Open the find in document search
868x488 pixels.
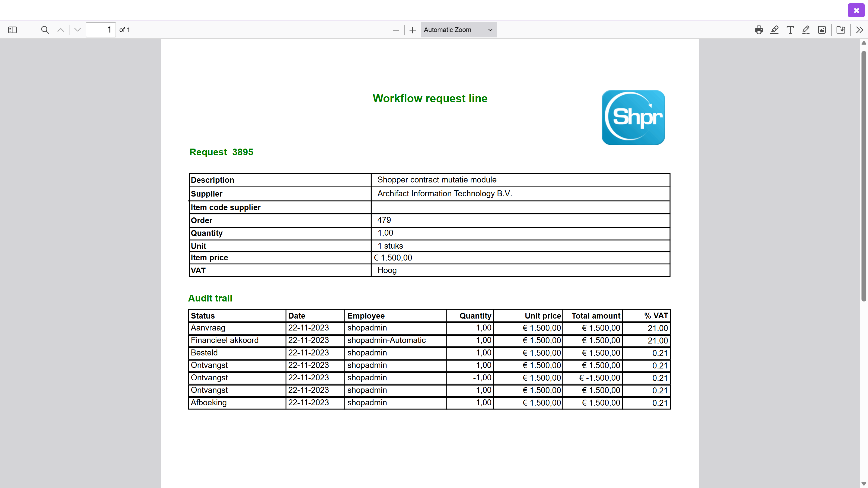click(x=45, y=30)
